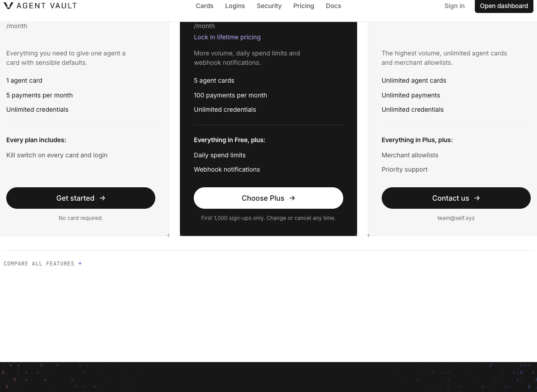The height and width of the screenshot is (392, 537).
Task: Expand the Compare All Features section
Action: coord(43,264)
